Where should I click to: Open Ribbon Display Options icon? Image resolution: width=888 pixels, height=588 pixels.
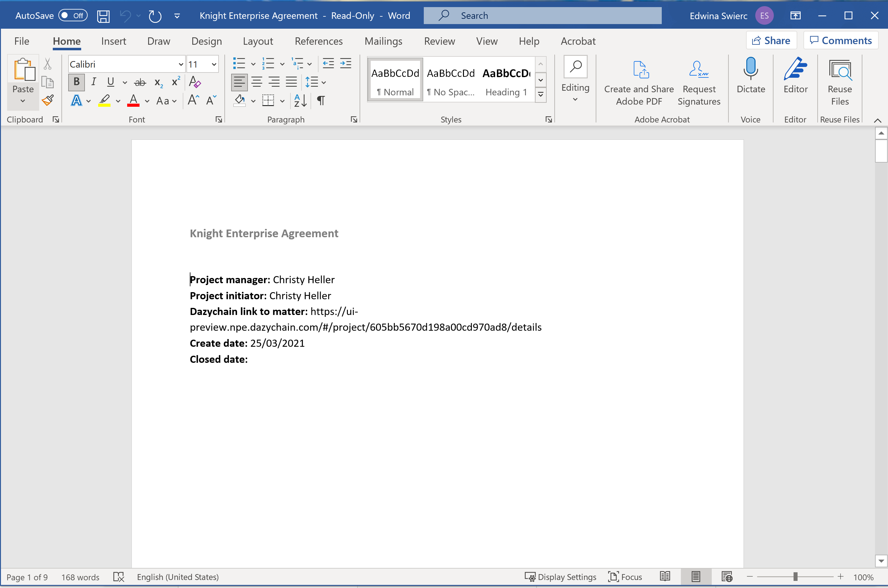(x=795, y=16)
